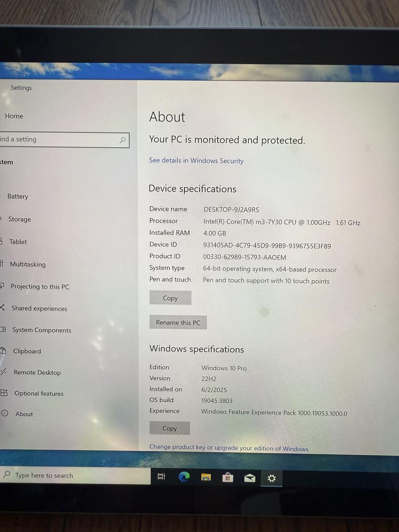The height and width of the screenshot is (532, 399).
Task: Select Shared experiences page
Action: pyautogui.click(x=39, y=308)
